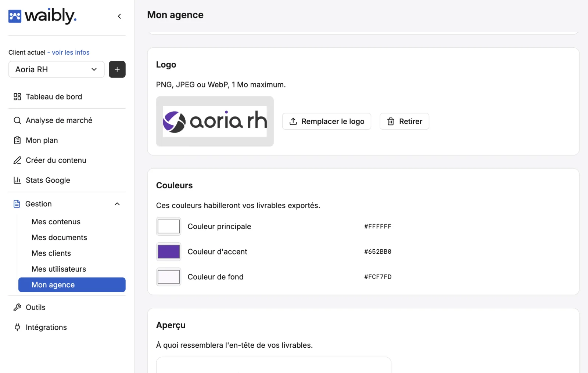Viewport: 588px width, 373px height.
Task: Click the #FFFFFF hex value
Action: 378,227
